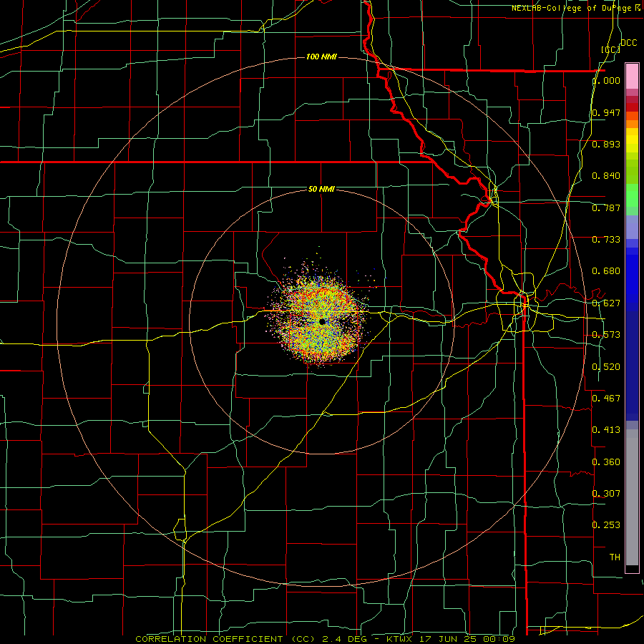Click the 0.840 color scale value
Viewport: 644px width, 644px height.
coord(606,176)
